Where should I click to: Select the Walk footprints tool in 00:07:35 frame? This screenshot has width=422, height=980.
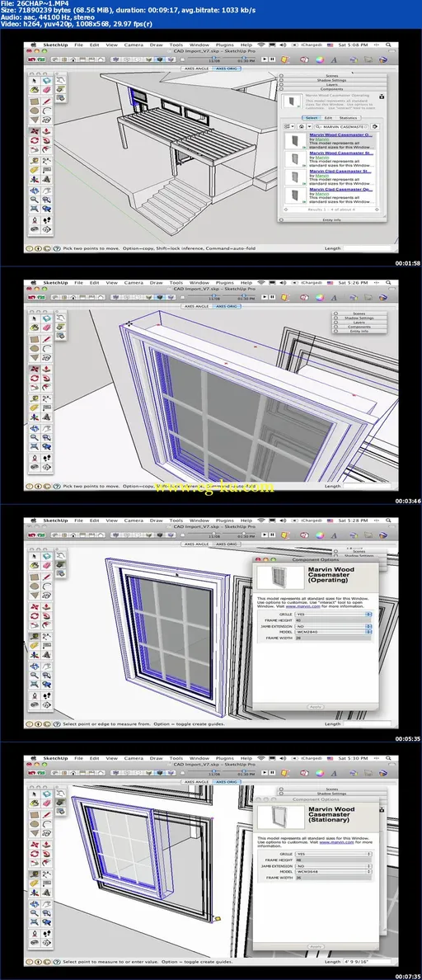click(47, 933)
